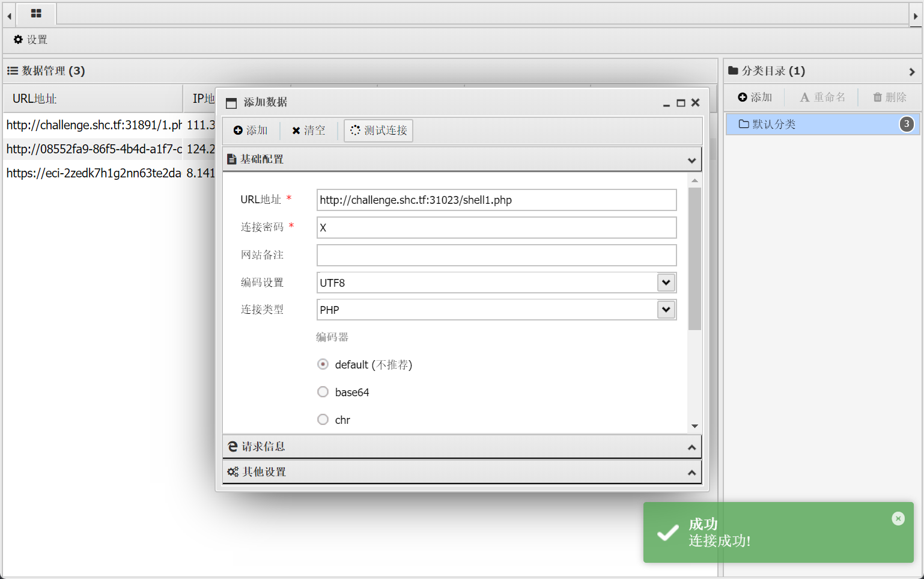Open the 编码设置 UTF8 dropdown
The width and height of the screenshot is (924, 579).
click(x=496, y=283)
